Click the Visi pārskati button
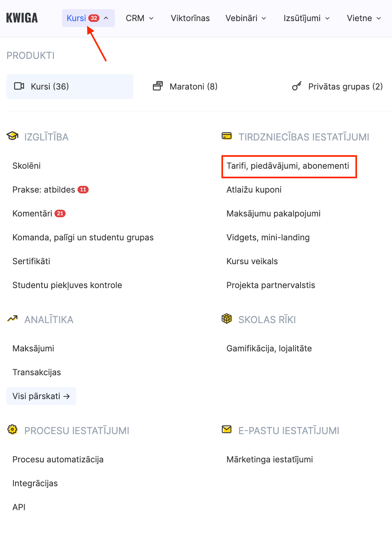The width and height of the screenshot is (392, 534). coord(41,396)
